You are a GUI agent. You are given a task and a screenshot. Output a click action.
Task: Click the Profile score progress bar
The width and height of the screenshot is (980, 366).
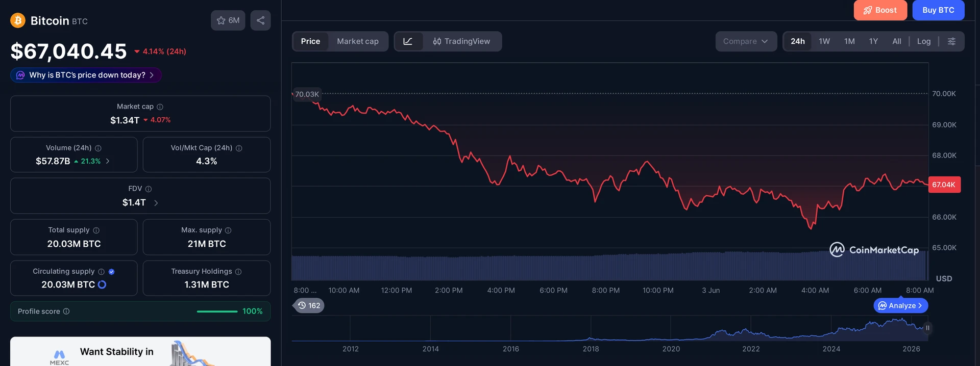pos(217,311)
